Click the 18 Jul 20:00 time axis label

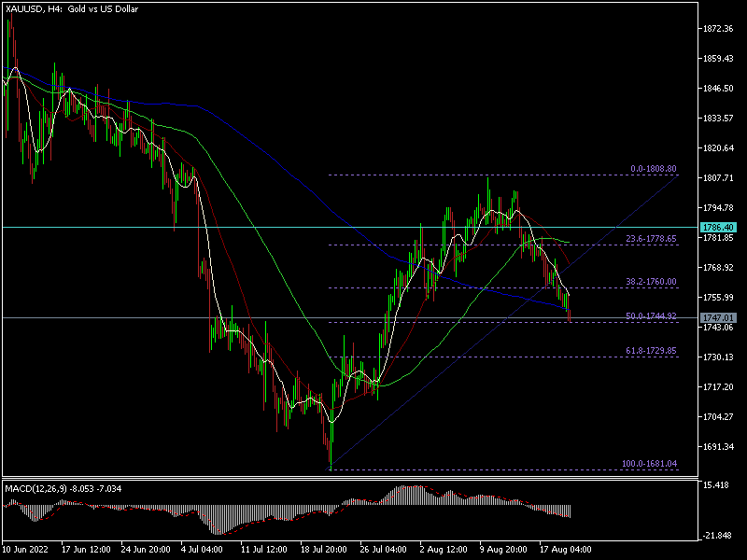pos(324,549)
